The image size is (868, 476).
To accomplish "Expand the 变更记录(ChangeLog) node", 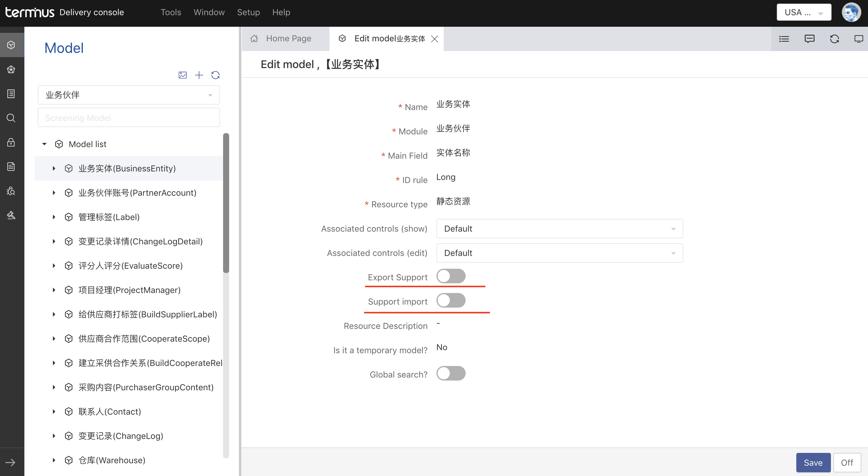I will pos(53,436).
